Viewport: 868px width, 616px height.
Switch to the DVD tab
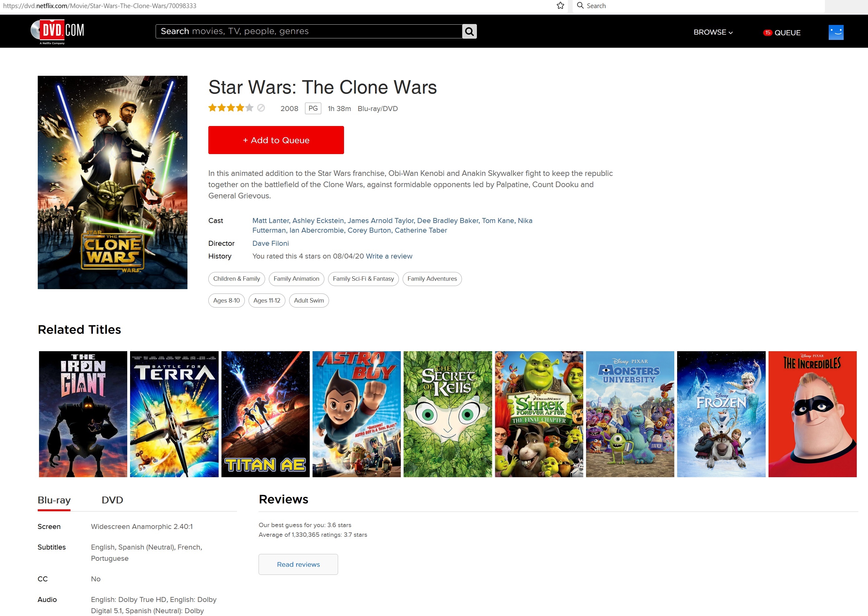112,500
